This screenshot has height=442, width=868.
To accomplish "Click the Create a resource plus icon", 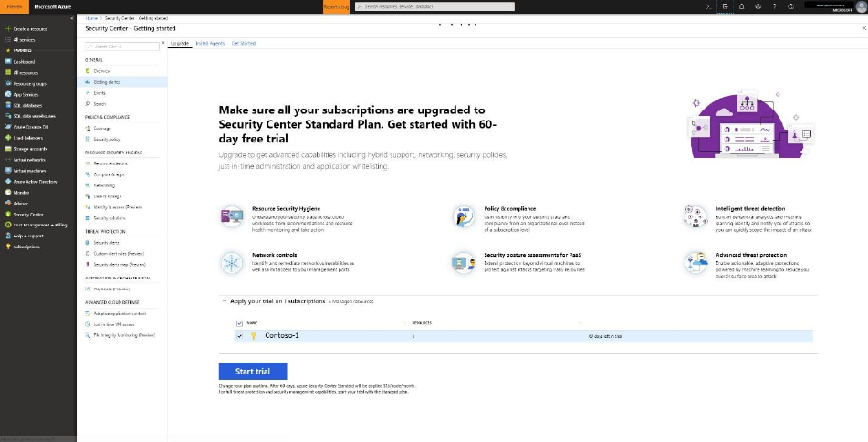I will point(7,29).
